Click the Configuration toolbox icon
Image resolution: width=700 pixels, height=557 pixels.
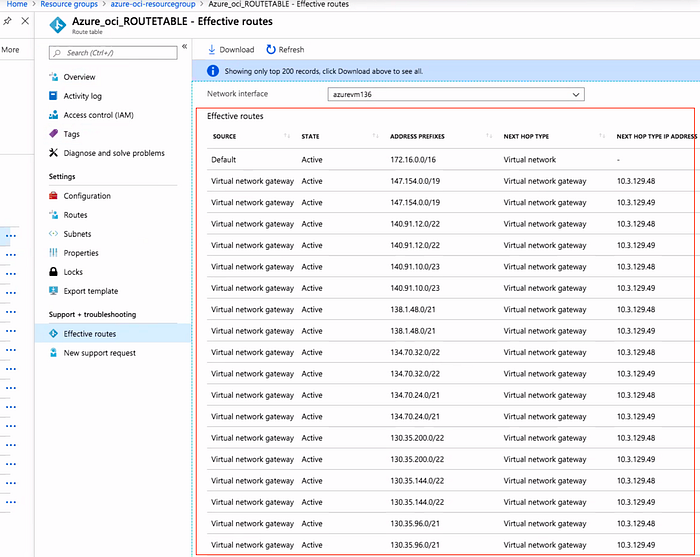click(x=54, y=195)
